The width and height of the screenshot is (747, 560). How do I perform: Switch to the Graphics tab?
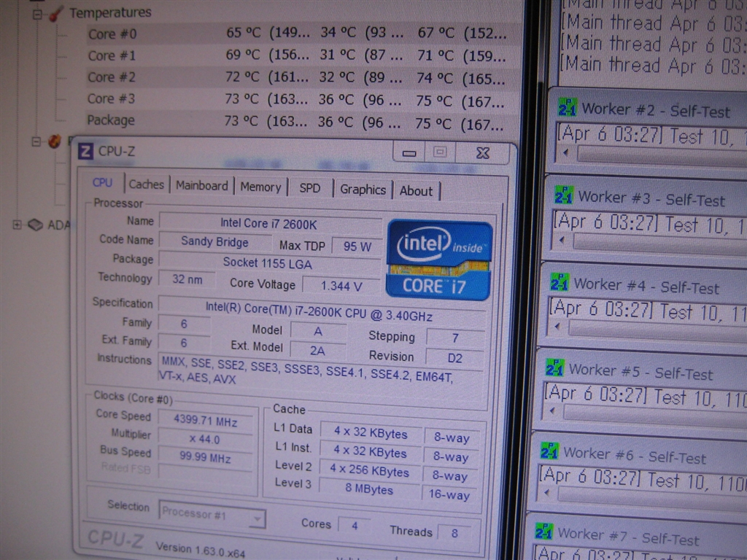[x=363, y=190]
